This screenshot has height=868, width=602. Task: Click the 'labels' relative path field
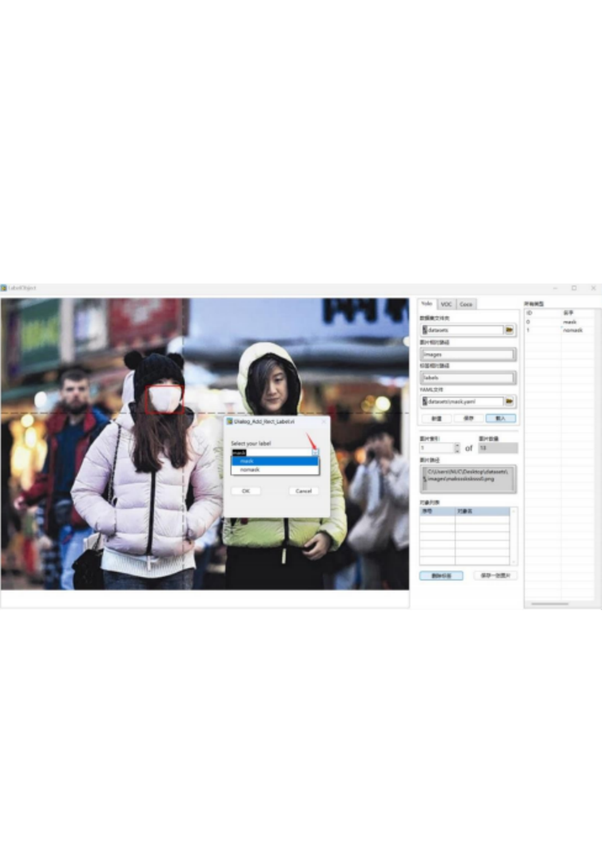tap(468, 378)
